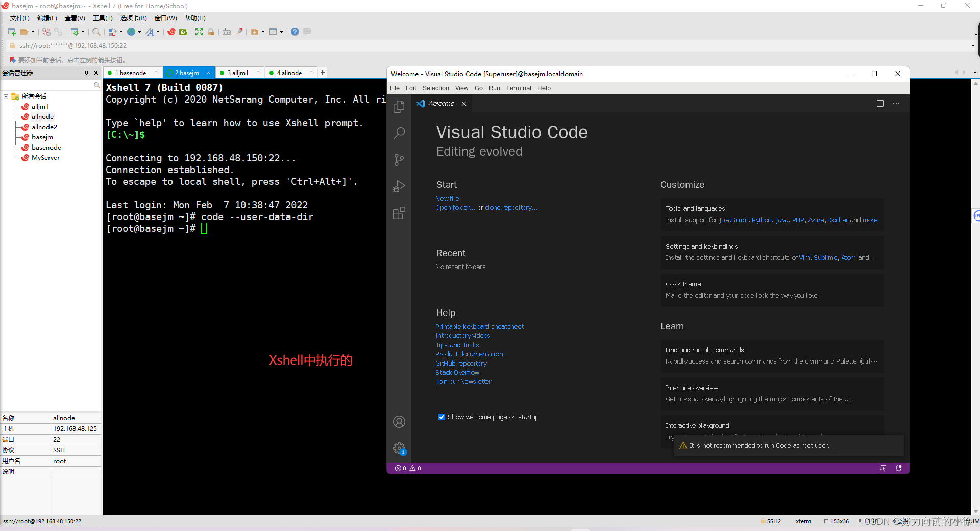Select the basejm session in tree
980x531 pixels.
coord(42,137)
